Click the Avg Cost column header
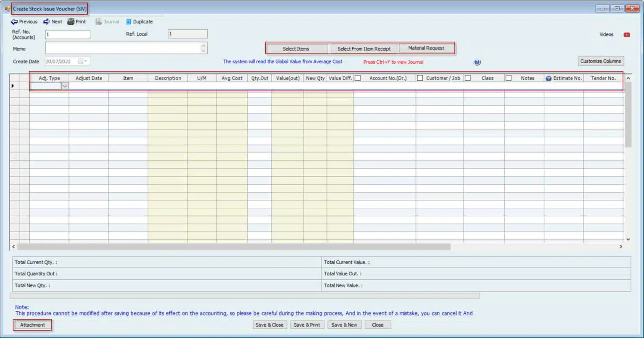The width and height of the screenshot is (644, 338). (x=232, y=78)
